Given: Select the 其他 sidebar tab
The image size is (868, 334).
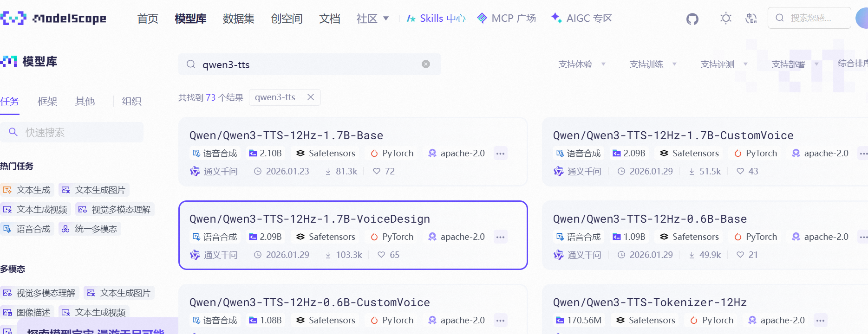Looking at the screenshot, I should [85, 101].
